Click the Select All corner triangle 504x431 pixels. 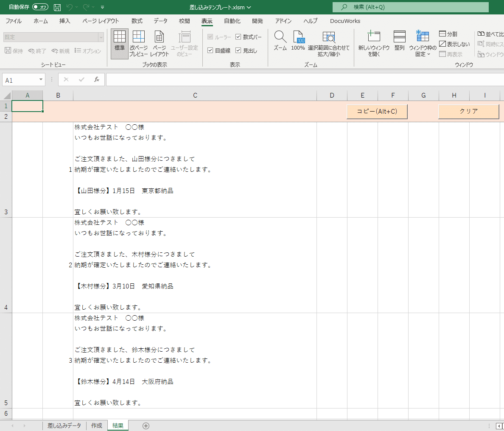tap(7, 95)
